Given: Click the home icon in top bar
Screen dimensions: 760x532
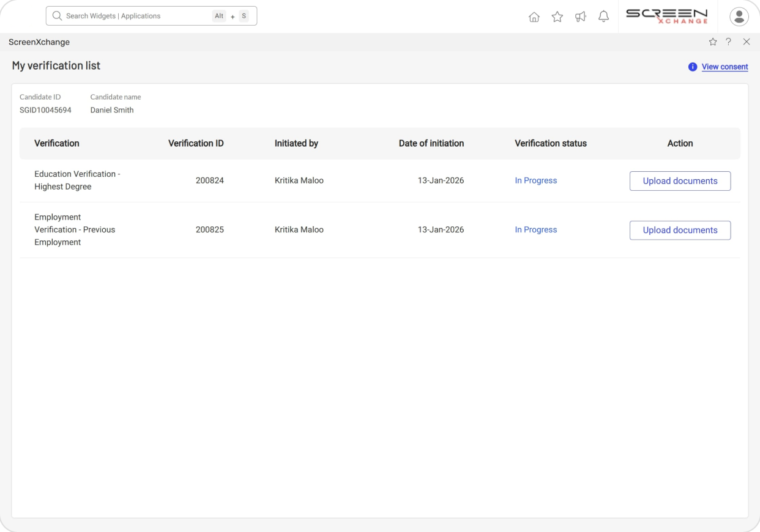Looking at the screenshot, I should 534,17.
